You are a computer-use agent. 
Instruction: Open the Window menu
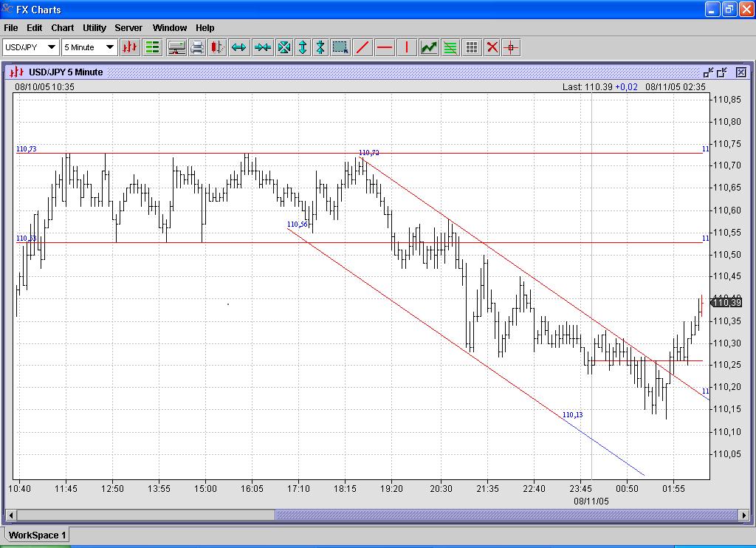(x=170, y=28)
